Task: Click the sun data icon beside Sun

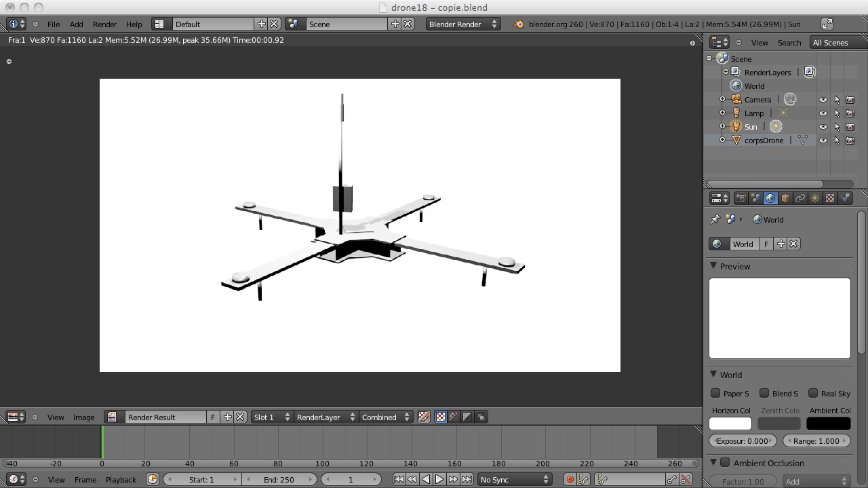Action: [776, 126]
